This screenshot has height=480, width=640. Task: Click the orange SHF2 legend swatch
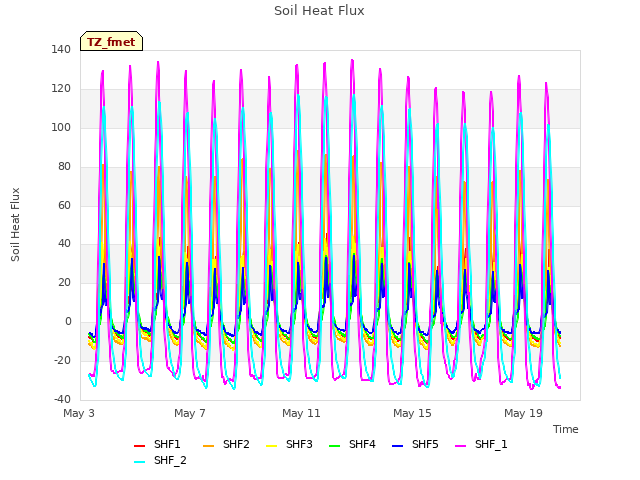pyautogui.click(x=209, y=446)
